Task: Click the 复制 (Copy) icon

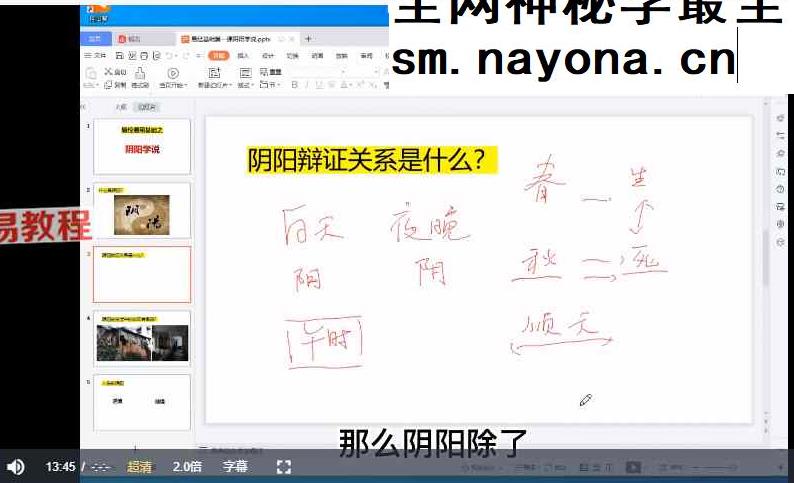Action: 108,85
